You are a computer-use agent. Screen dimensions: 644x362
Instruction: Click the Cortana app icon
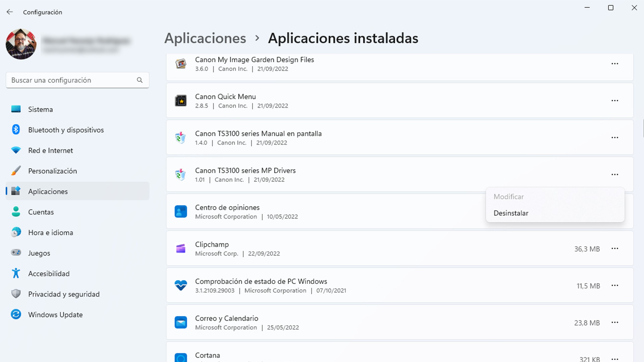(x=181, y=358)
